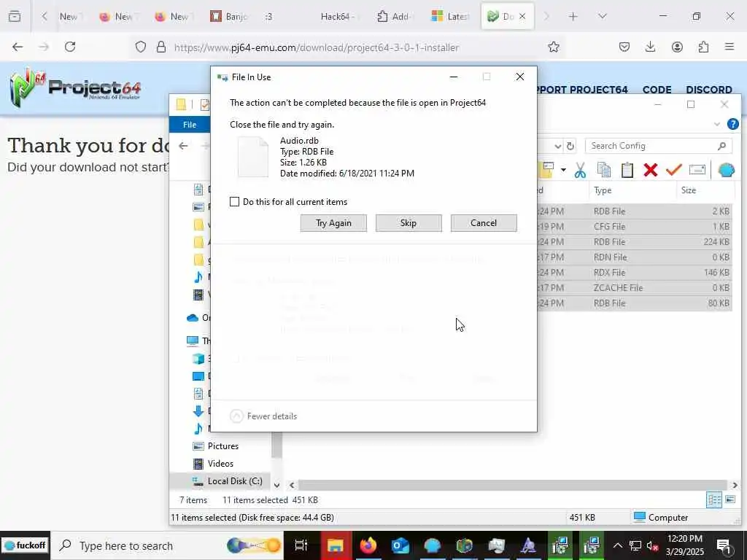
Task: List all Firefox tabs dropdown
Action: click(x=602, y=16)
